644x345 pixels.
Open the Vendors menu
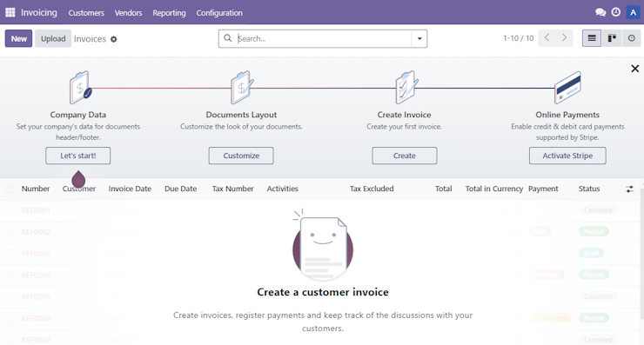click(x=128, y=13)
